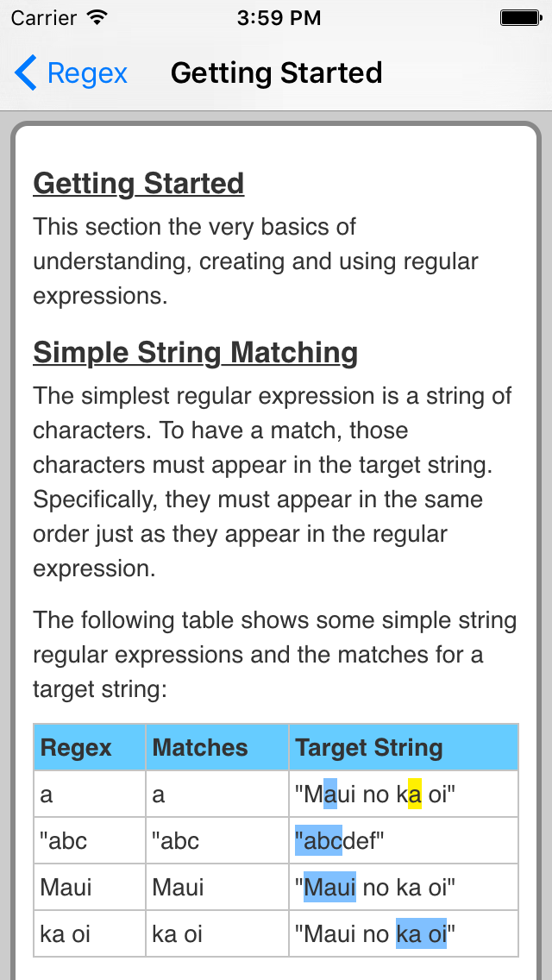Select the Simple String Matching heading
Image resolution: width=552 pixels, height=980 pixels.
[196, 353]
